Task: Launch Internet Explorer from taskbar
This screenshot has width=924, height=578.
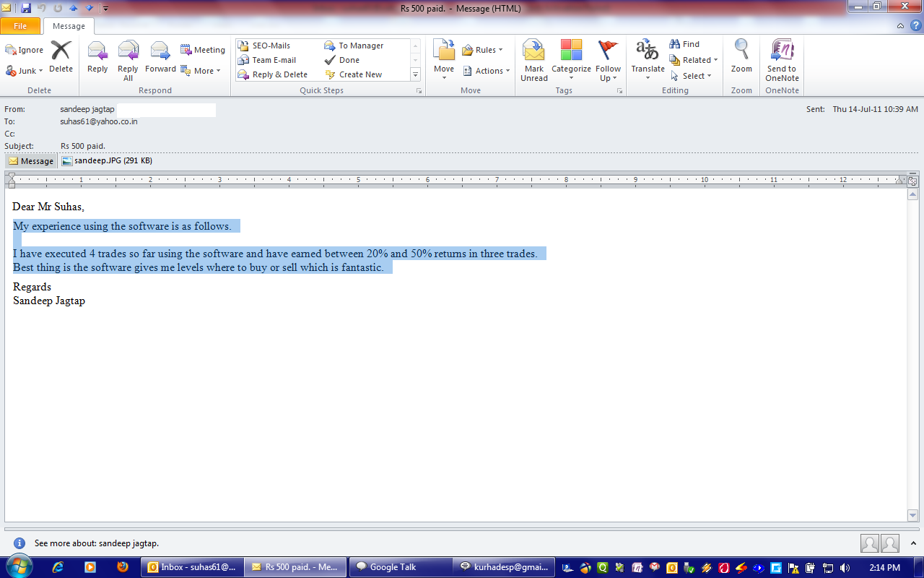Action: click(58, 567)
